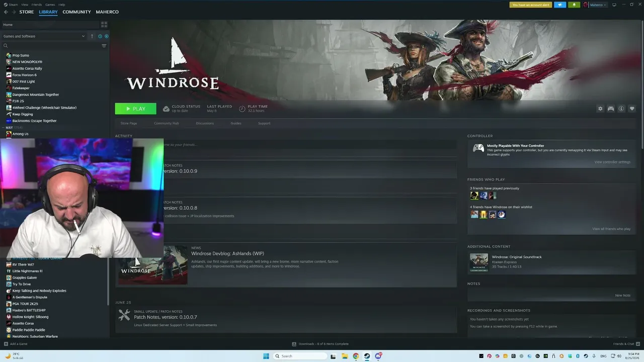Click View controller settings link
The width and height of the screenshot is (644, 362).
[x=612, y=162]
